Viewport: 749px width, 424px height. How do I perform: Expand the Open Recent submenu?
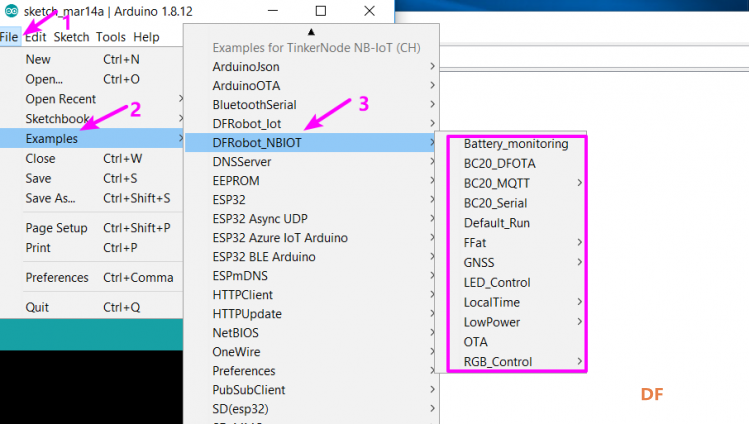pyautogui.click(x=92, y=99)
